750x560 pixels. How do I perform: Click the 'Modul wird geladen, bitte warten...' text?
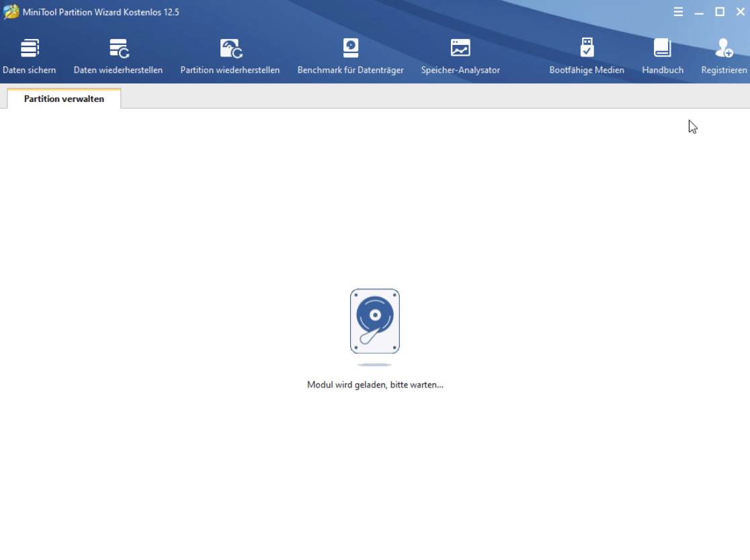click(375, 385)
